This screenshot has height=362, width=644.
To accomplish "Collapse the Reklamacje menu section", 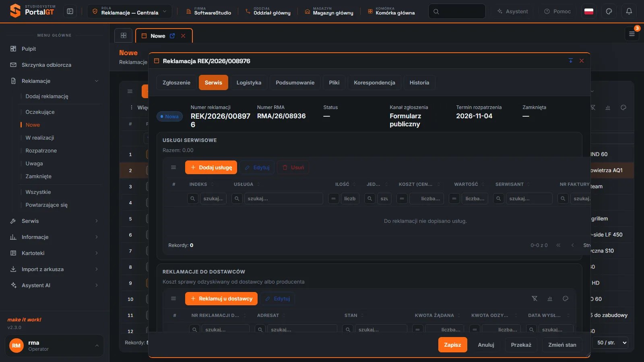I will (54, 81).
